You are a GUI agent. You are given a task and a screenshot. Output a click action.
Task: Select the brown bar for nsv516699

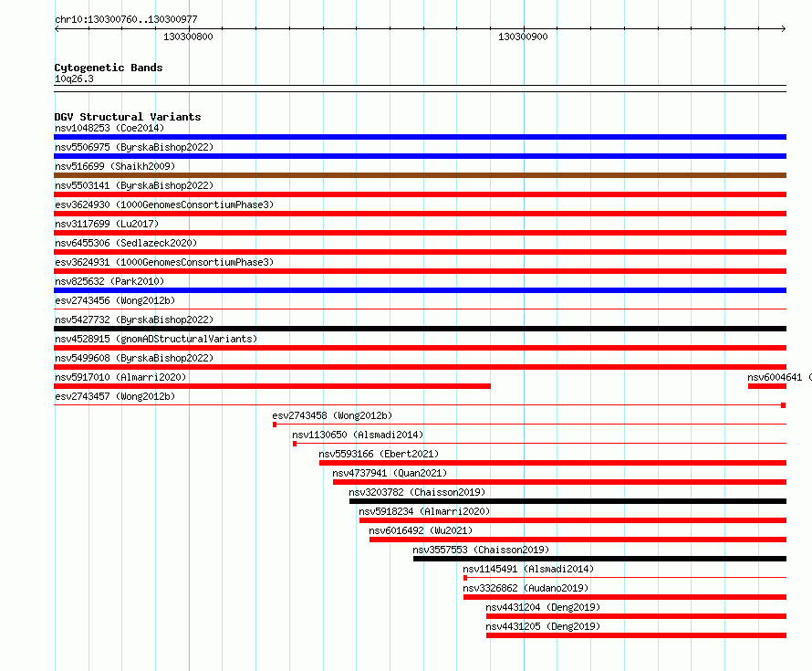pyautogui.click(x=420, y=175)
